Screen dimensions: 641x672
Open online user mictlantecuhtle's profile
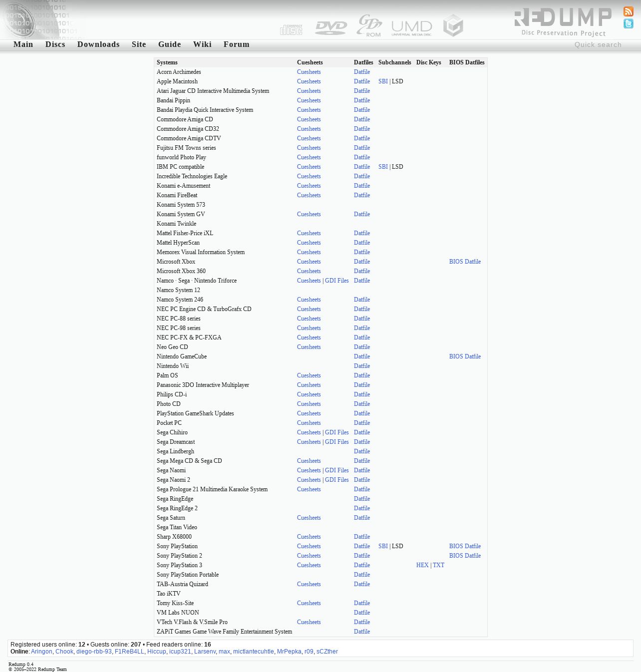254,652
